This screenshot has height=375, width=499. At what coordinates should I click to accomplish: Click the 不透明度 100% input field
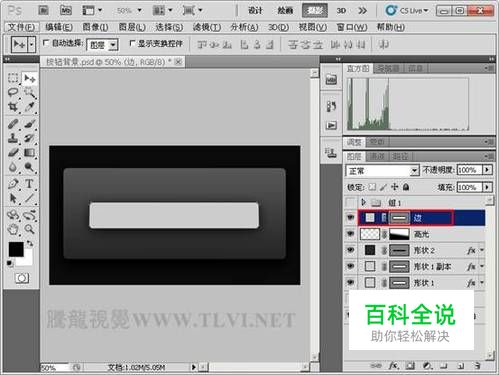pyautogui.click(x=470, y=170)
